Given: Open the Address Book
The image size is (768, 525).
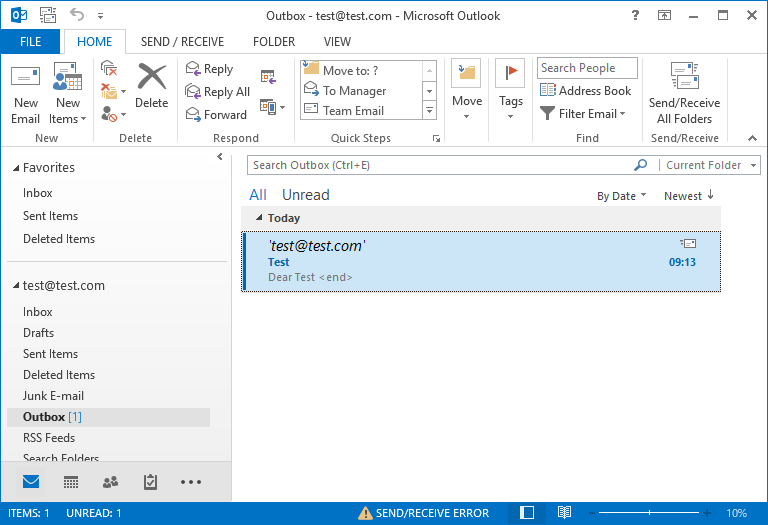Looking at the screenshot, I should (586, 91).
